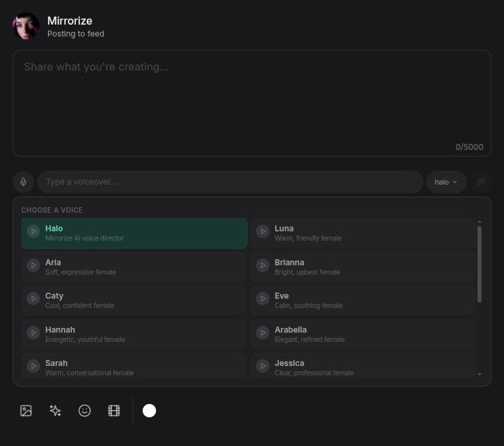Click the CHOOSE A VOICE heading
The width and height of the screenshot is (504, 446).
pos(52,210)
